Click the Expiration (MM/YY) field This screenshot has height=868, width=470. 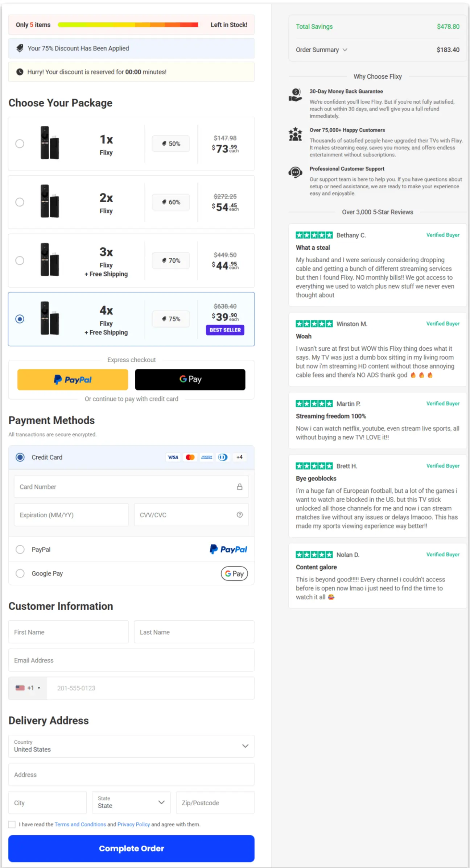[71, 514]
